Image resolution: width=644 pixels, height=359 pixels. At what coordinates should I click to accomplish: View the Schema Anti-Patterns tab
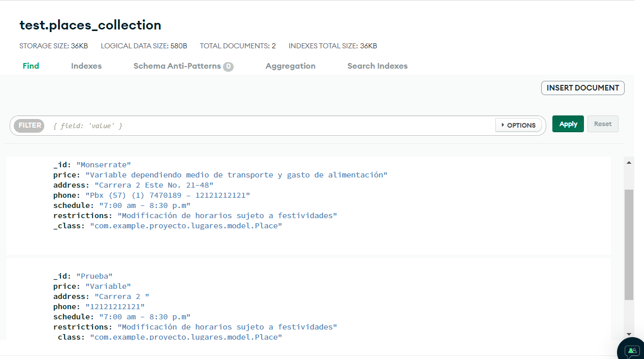coord(177,66)
